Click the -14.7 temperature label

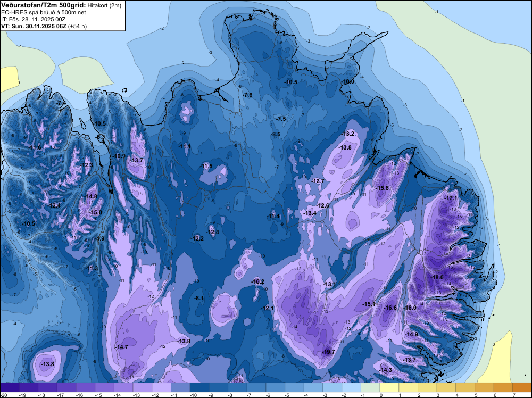[121, 347]
